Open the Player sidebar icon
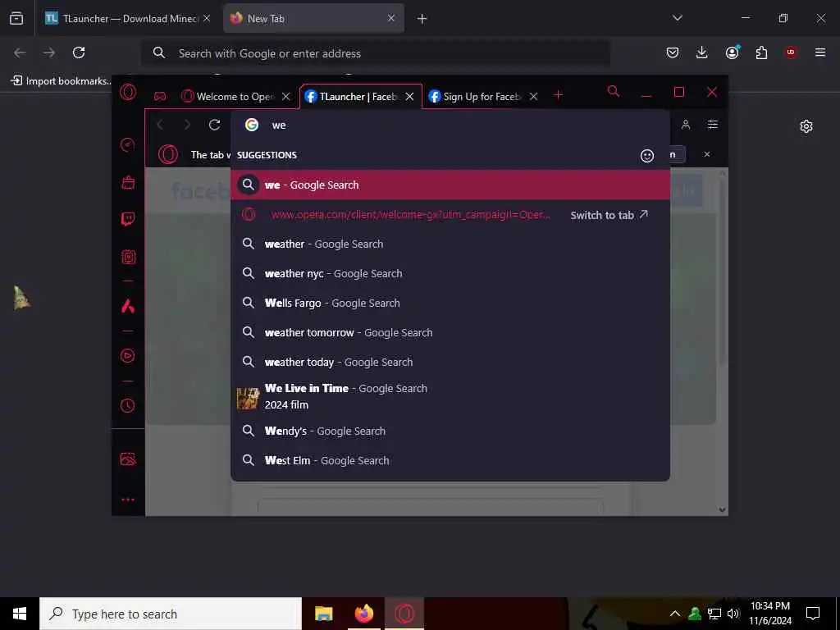 point(127,356)
